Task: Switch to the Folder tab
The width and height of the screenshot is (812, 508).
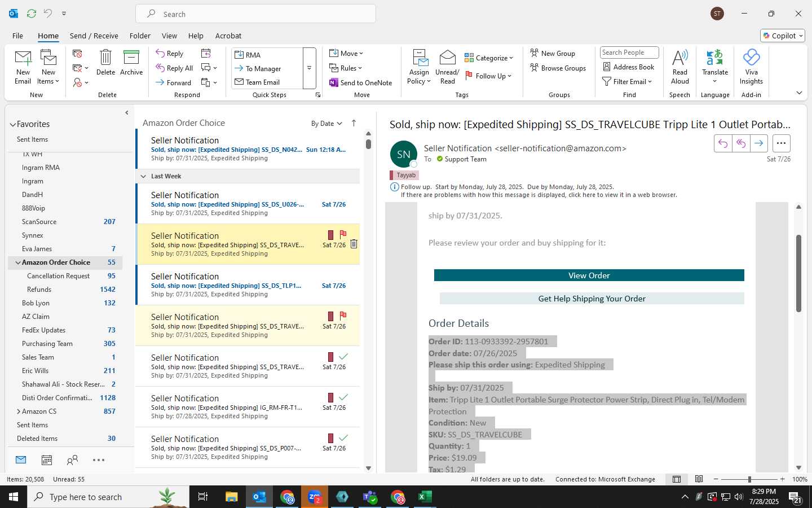Action: (140, 36)
